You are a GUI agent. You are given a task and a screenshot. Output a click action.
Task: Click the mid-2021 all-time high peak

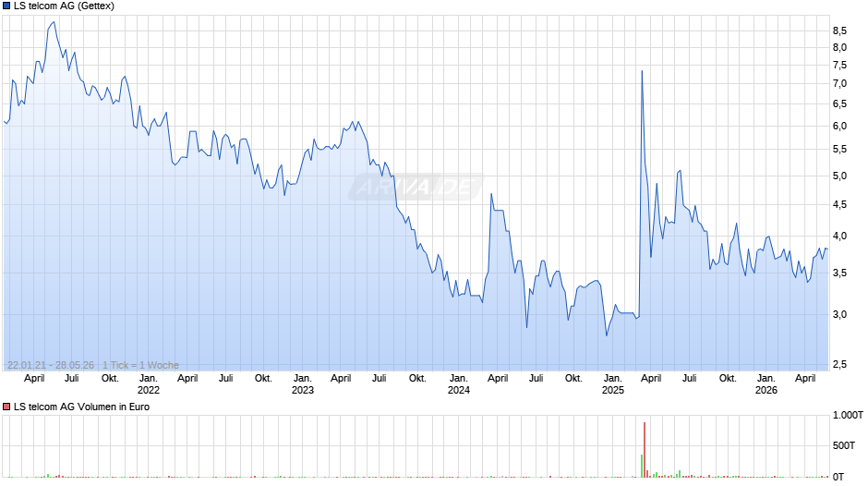tap(54, 22)
